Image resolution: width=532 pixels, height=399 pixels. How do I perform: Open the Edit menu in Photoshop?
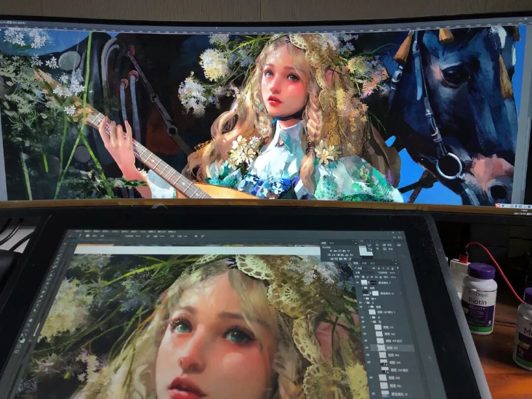(x=88, y=232)
